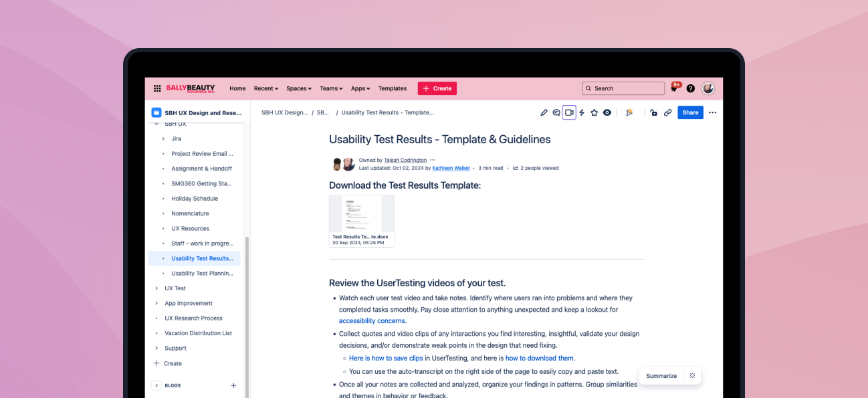
Task: Expand the UX Test section
Action: tap(156, 288)
